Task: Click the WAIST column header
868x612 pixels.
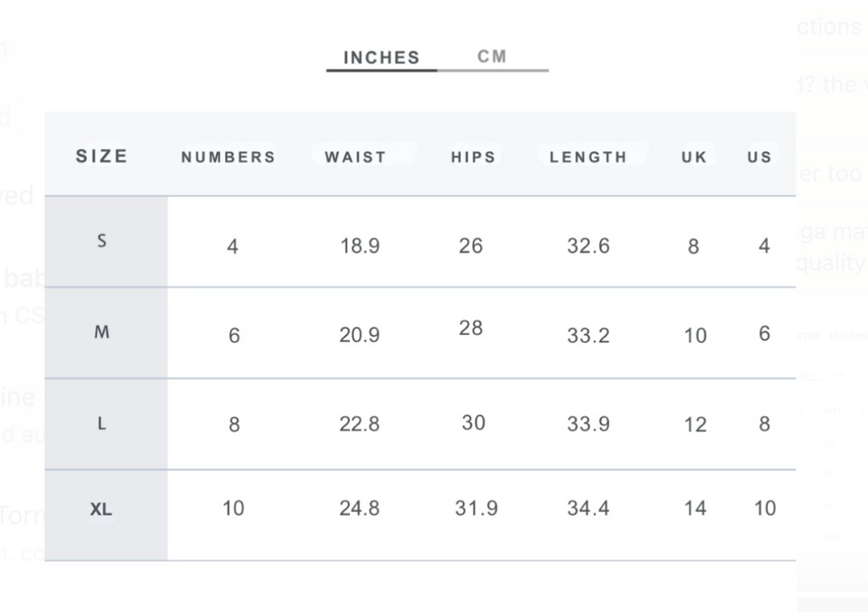Action: (x=355, y=157)
